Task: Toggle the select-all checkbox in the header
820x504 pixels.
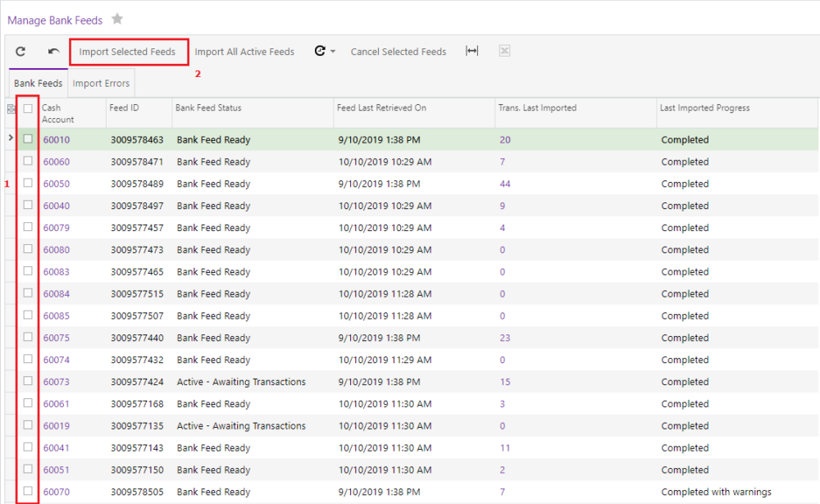Action: pyautogui.click(x=28, y=107)
